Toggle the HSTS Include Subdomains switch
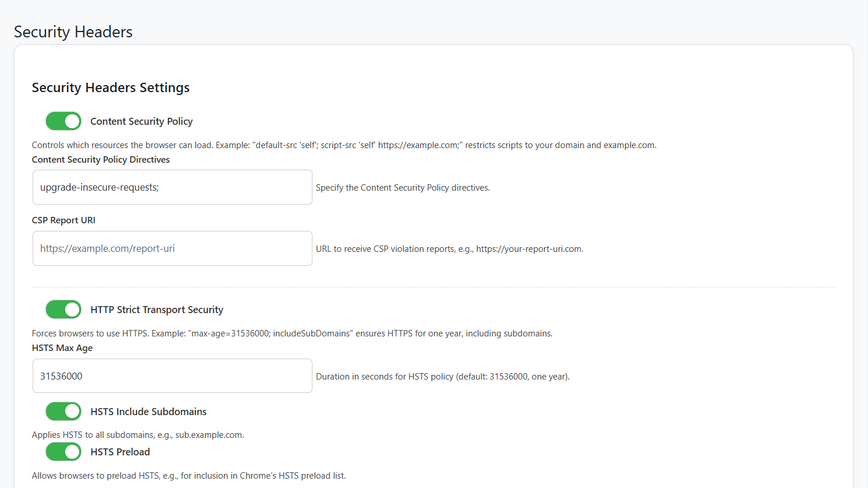The image size is (868, 488). (64, 412)
